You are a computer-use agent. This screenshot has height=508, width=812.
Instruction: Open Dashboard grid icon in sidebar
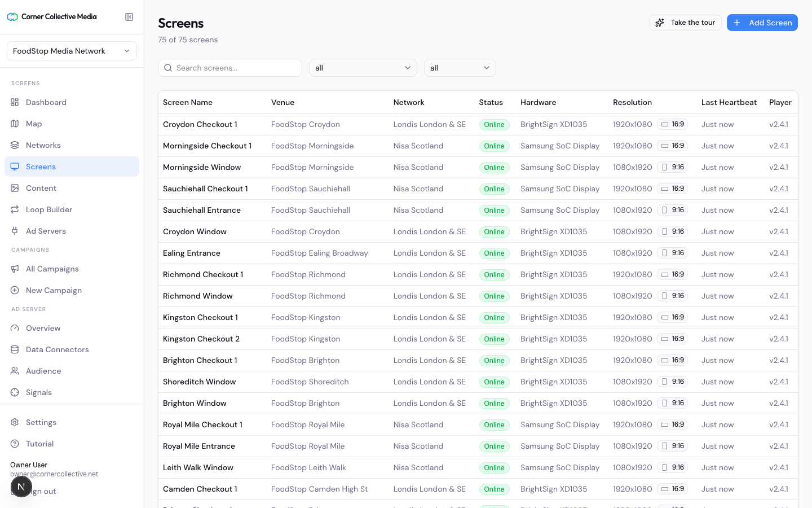coord(15,102)
